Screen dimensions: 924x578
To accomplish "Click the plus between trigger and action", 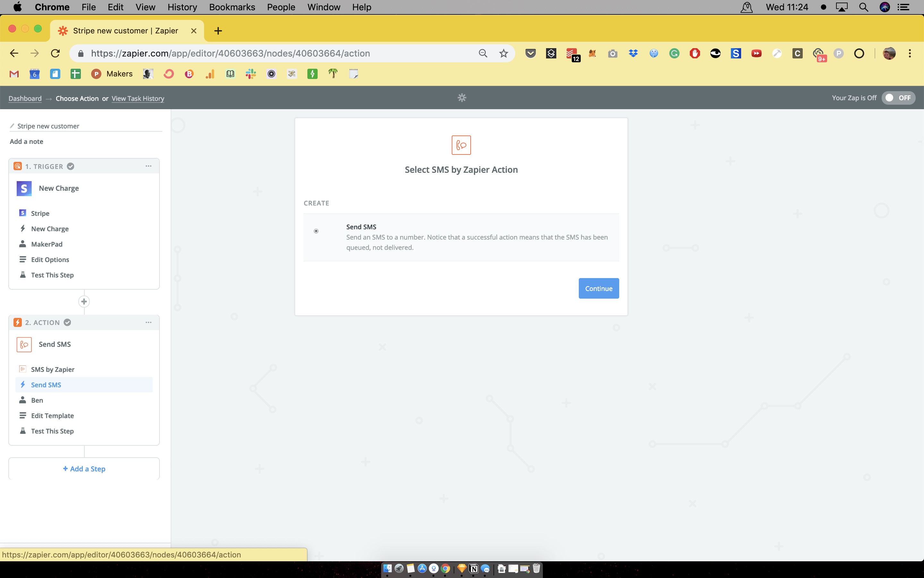I will (x=84, y=302).
